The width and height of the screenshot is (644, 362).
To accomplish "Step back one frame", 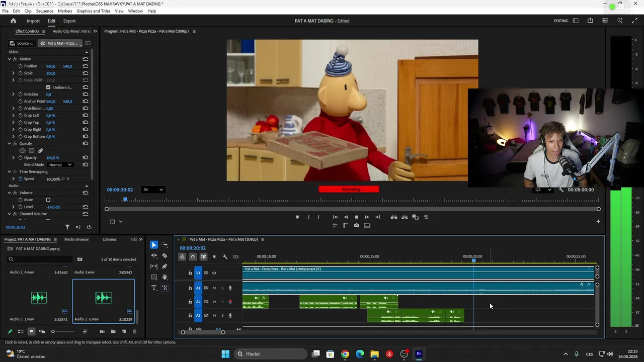I will 346,217.
